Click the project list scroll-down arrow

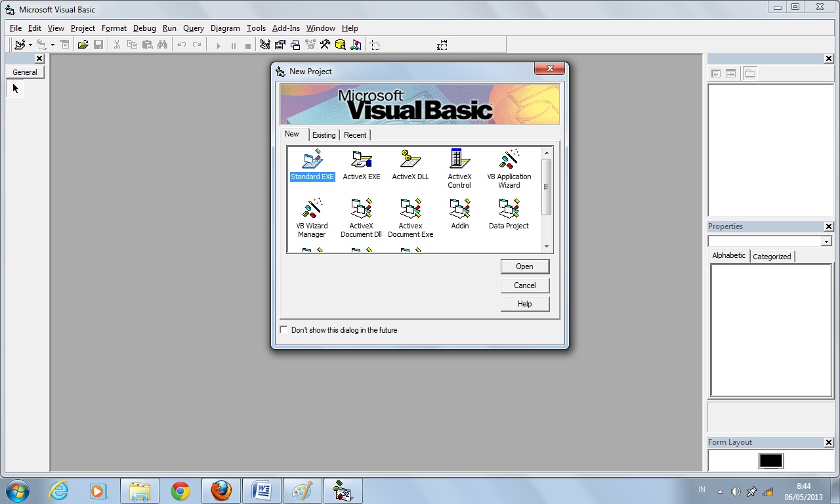point(546,247)
